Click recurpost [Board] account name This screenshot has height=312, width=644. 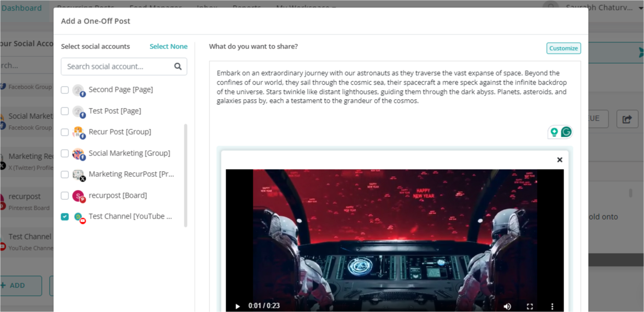pos(118,196)
